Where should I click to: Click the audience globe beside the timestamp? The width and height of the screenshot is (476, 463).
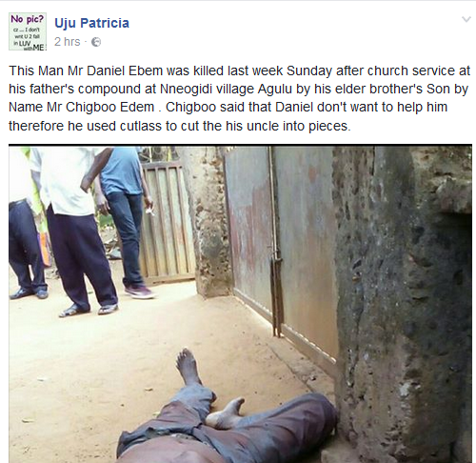pos(96,42)
